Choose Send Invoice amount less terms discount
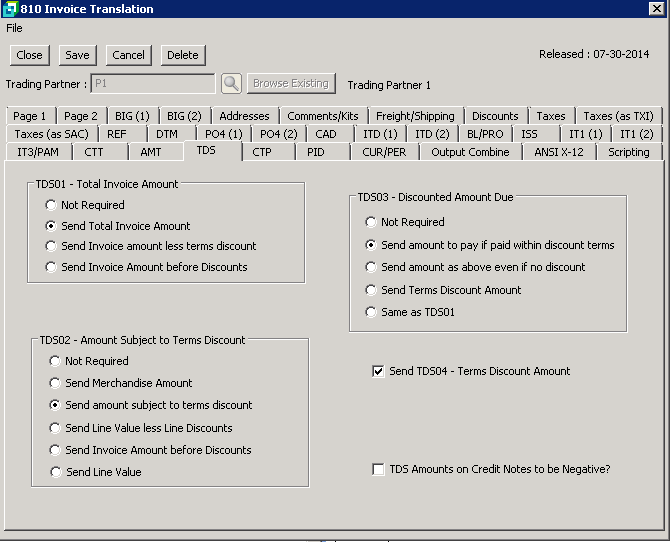 pos(52,246)
